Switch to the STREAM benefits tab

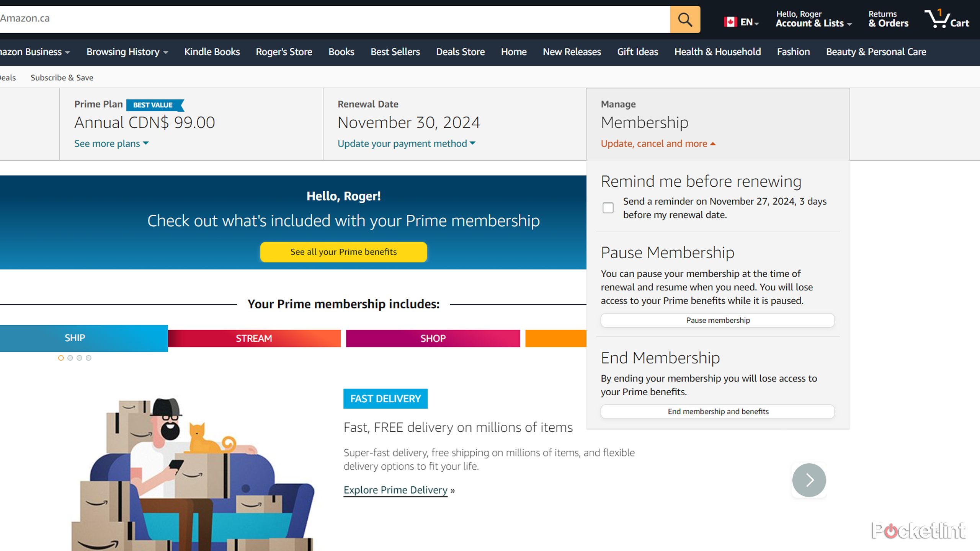254,338
